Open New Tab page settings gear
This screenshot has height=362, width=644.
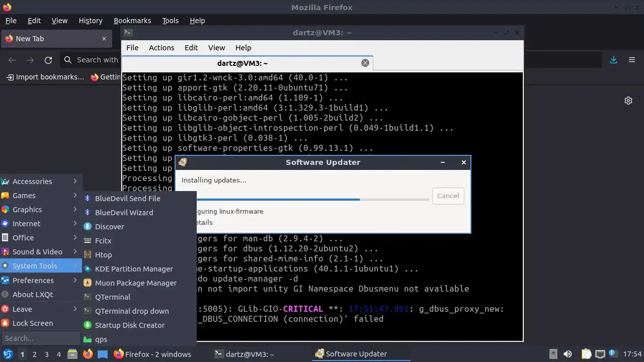tap(628, 101)
